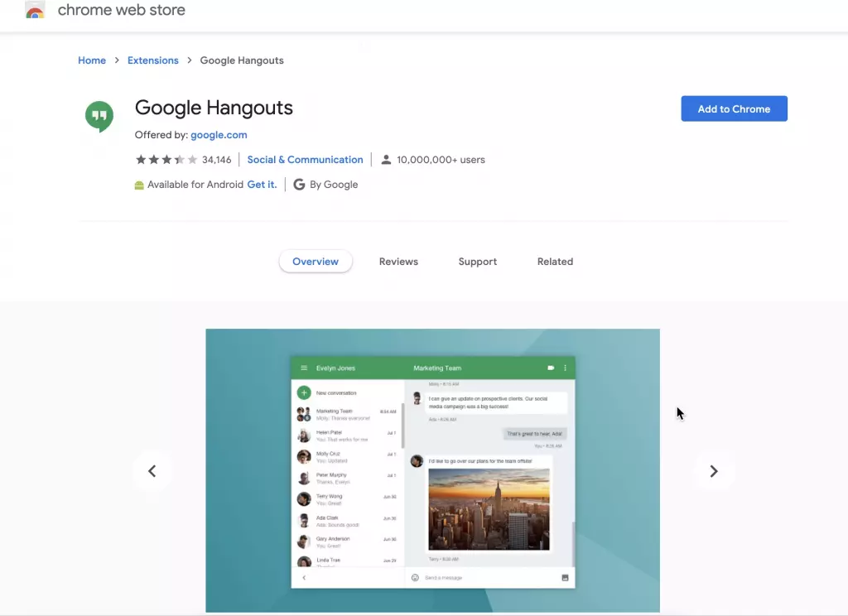Switch to the Related tab
Screen dimensions: 848x616
tap(555, 261)
